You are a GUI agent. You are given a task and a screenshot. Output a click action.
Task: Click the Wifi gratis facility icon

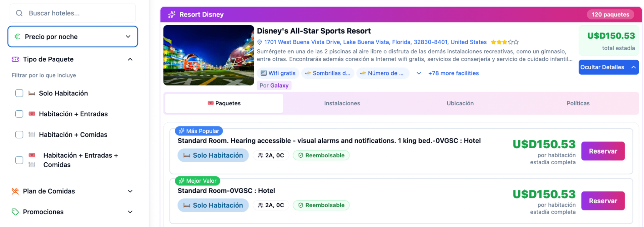point(264,73)
